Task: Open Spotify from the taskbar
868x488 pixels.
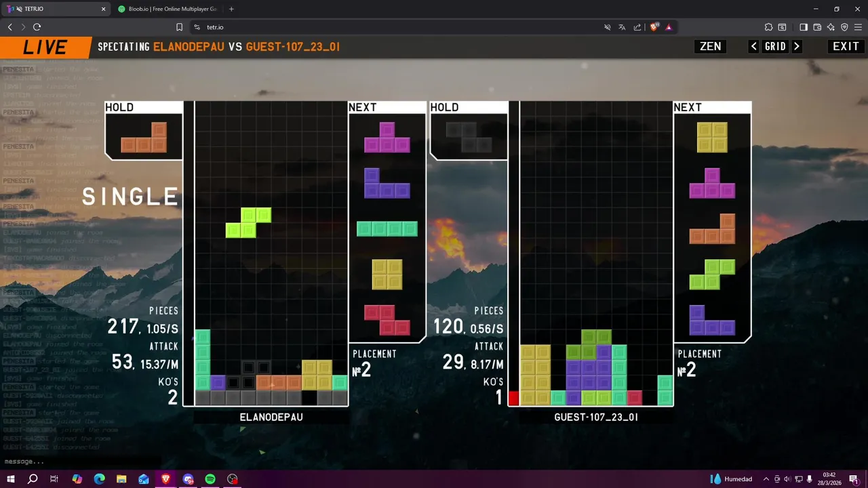Action: pos(210,479)
